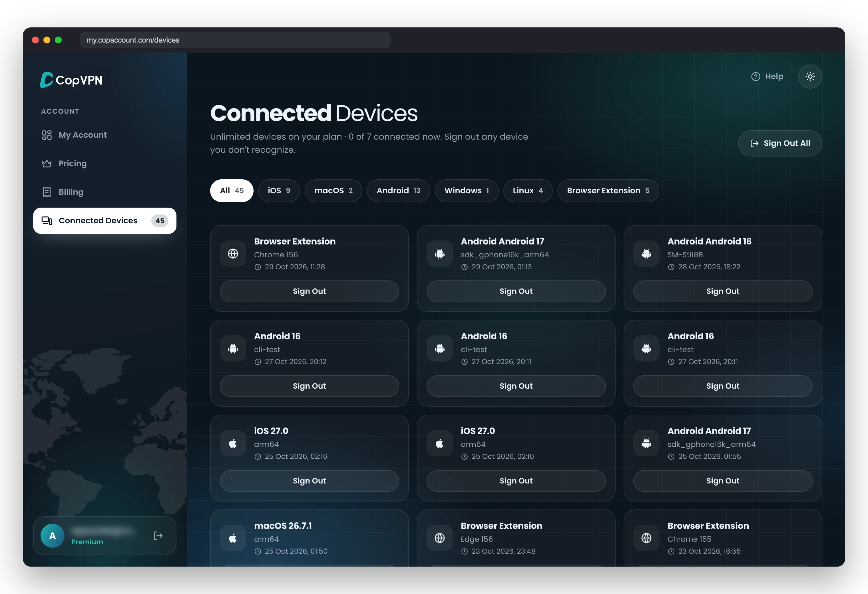Open the Billing section
Image resolution: width=868 pixels, height=594 pixels.
click(x=105, y=192)
